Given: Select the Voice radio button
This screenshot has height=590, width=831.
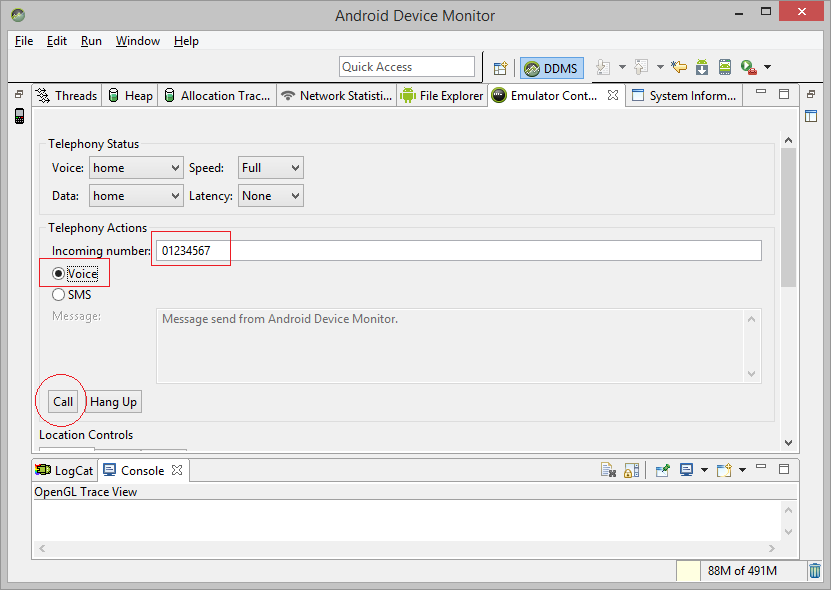Looking at the screenshot, I should [58, 274].
